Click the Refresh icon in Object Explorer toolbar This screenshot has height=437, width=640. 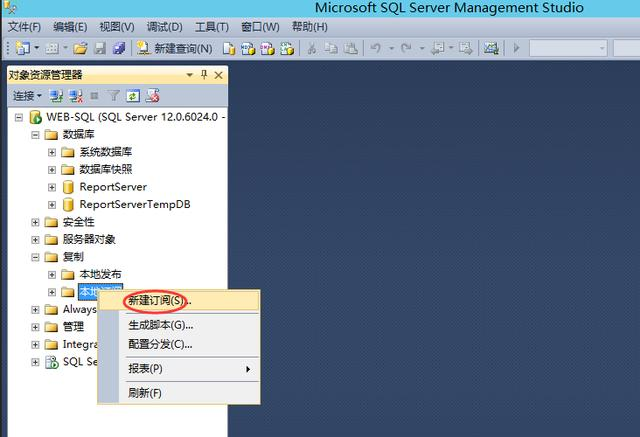[x=132, y=96]
